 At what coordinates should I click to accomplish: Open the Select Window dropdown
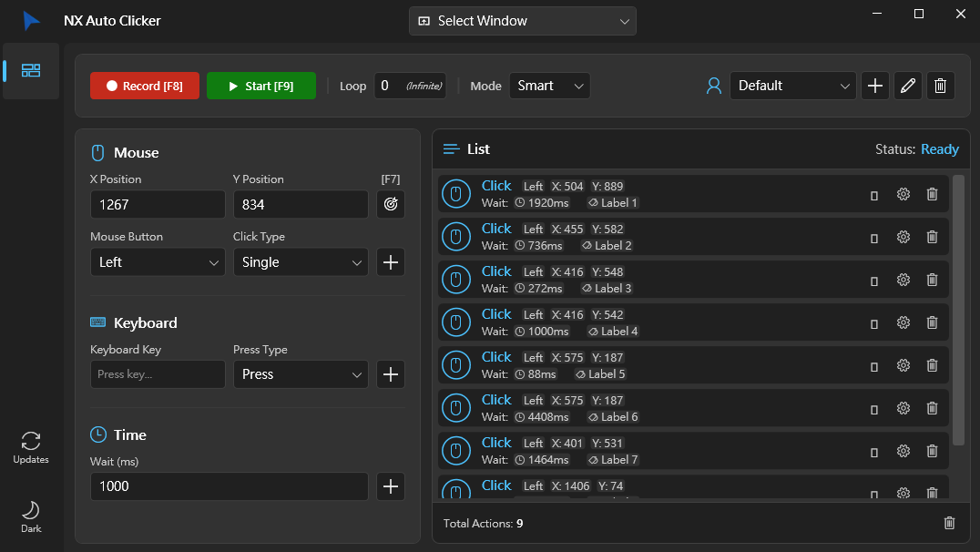pos(523,21)
